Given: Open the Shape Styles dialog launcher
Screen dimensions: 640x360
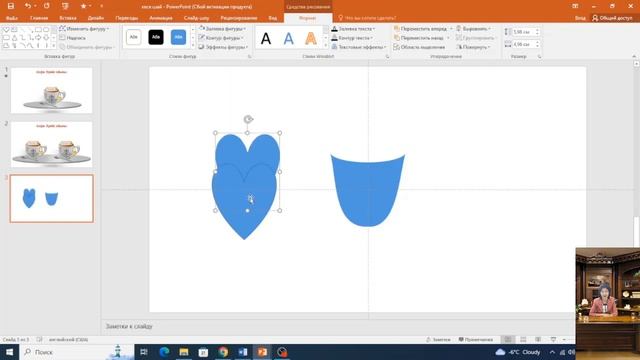Looking at the screenshot, I should coord(249,57).
